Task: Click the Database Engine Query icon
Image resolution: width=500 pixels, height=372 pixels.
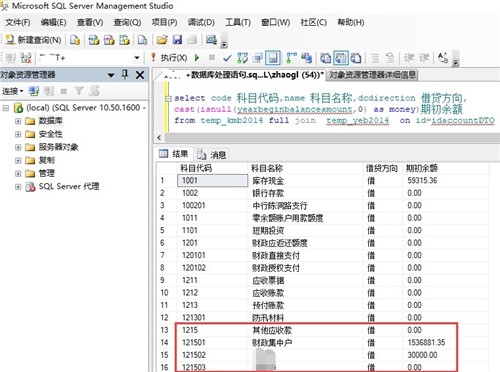Action: click(75, 40)
